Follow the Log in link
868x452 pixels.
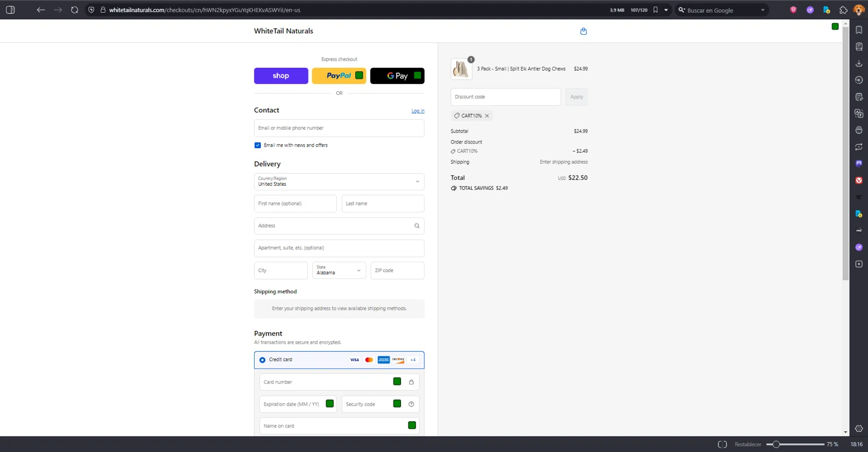[418, 111]
